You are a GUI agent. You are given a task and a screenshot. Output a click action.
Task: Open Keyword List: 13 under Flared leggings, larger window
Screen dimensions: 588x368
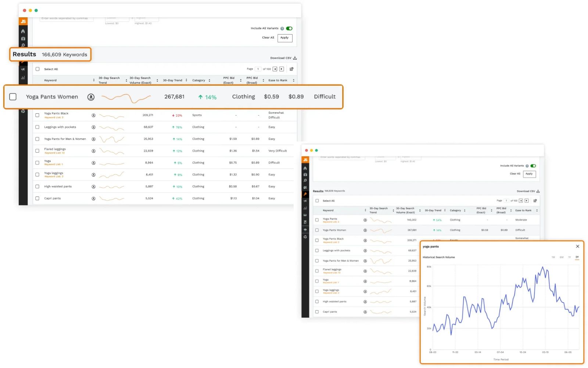54,153
